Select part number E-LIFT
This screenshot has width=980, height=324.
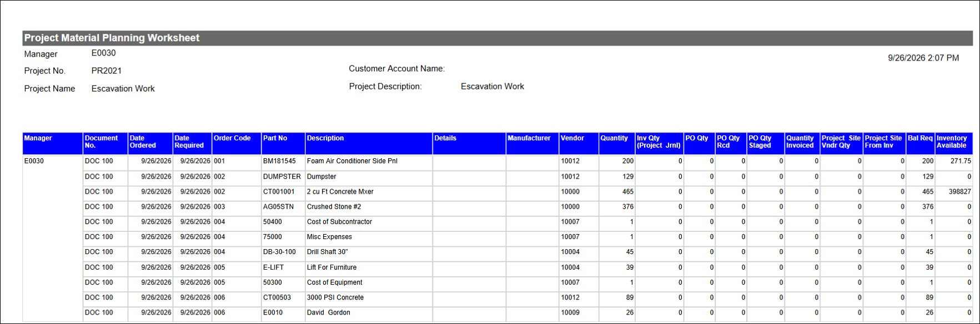(x=273, y=267)
